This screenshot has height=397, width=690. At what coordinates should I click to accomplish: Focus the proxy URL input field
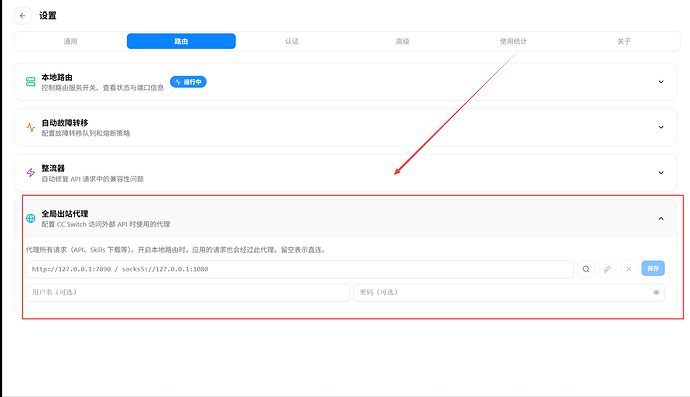pos(300,269)
